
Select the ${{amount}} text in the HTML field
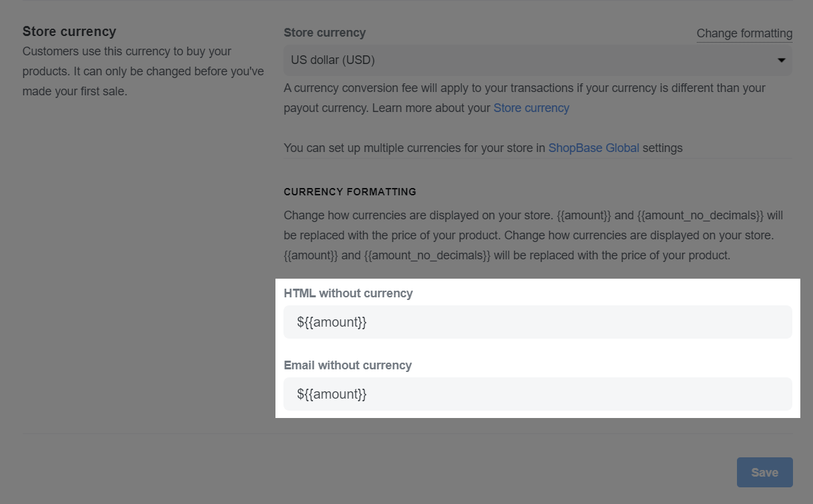tap(332, 322)
